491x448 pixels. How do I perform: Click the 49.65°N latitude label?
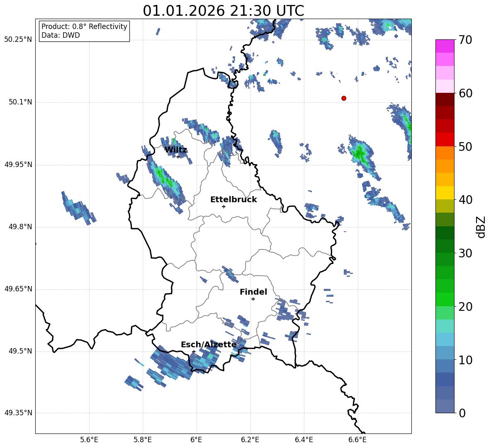(x=18, y=289)
